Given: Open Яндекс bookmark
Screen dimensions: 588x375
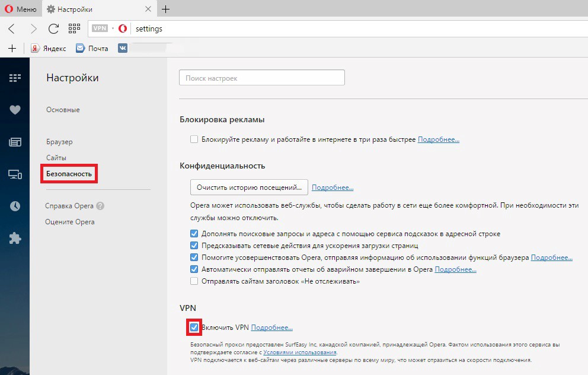Looking at the screenshot, I should [49, 48].
